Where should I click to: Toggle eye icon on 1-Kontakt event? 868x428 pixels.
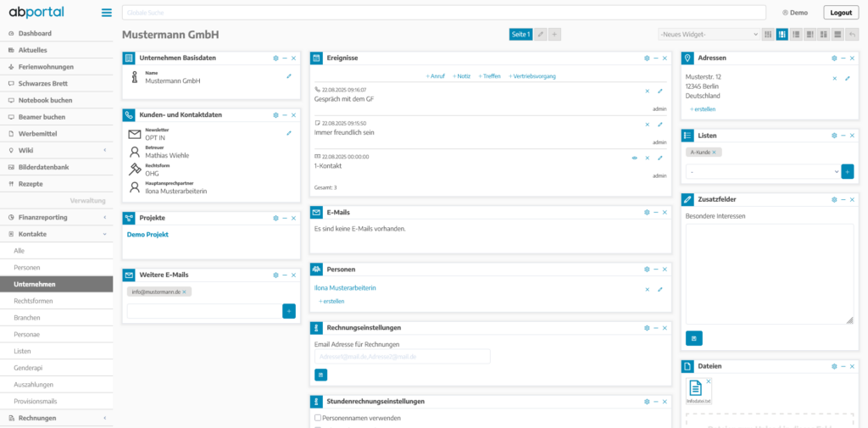point(634,158)
